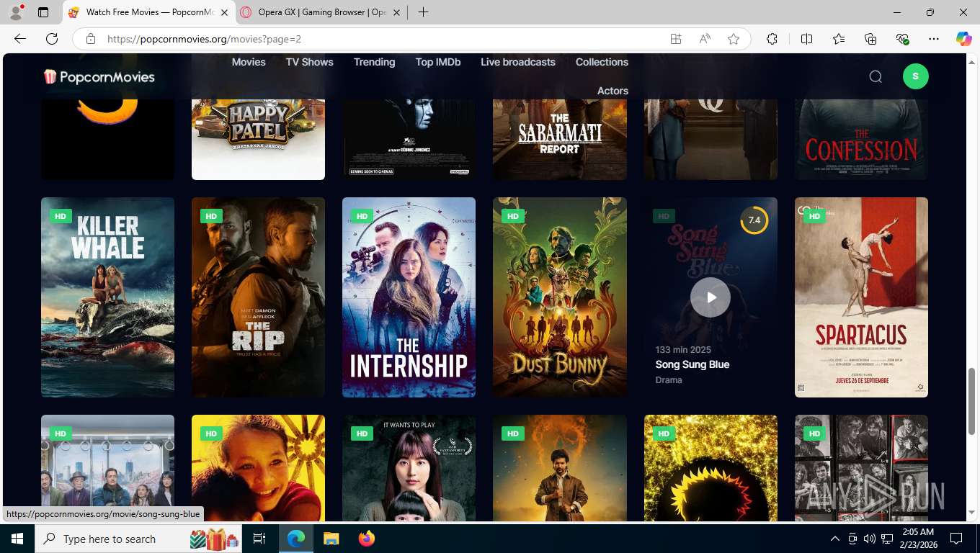Open the green S user avatar
980x553 pixels.
(x=916, y=76)
